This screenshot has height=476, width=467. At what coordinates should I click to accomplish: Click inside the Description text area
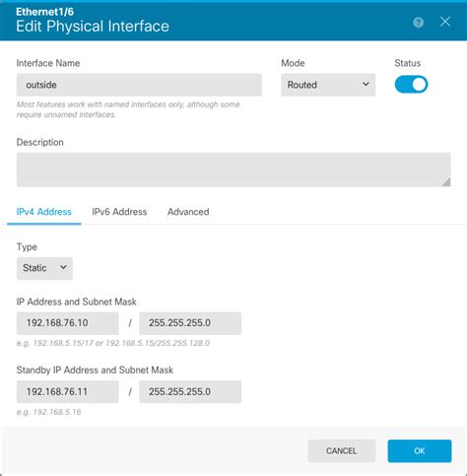233,170
